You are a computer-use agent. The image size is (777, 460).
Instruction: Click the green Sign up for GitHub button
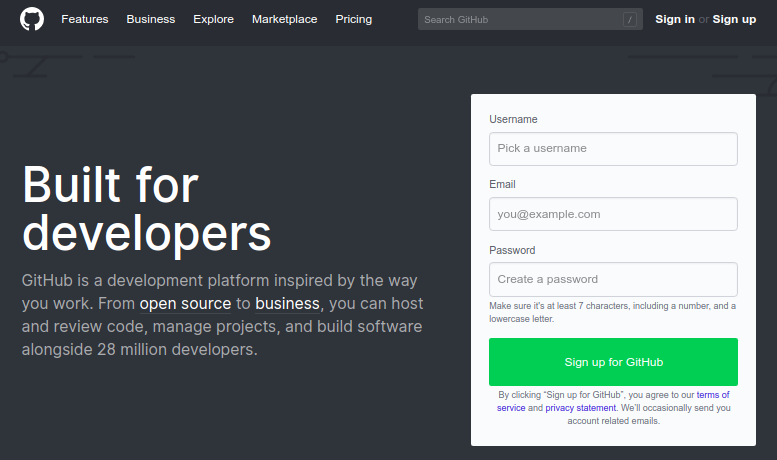click(x=613, y=362)
